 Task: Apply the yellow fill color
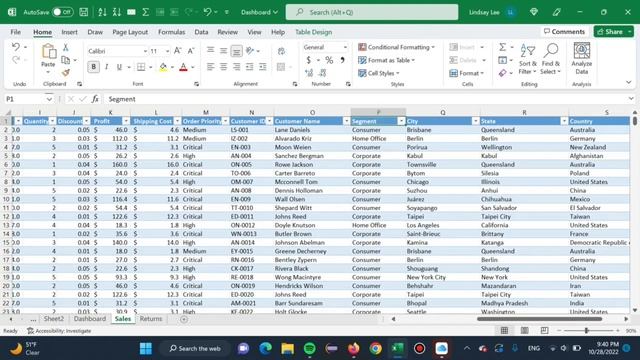point(163,67)
